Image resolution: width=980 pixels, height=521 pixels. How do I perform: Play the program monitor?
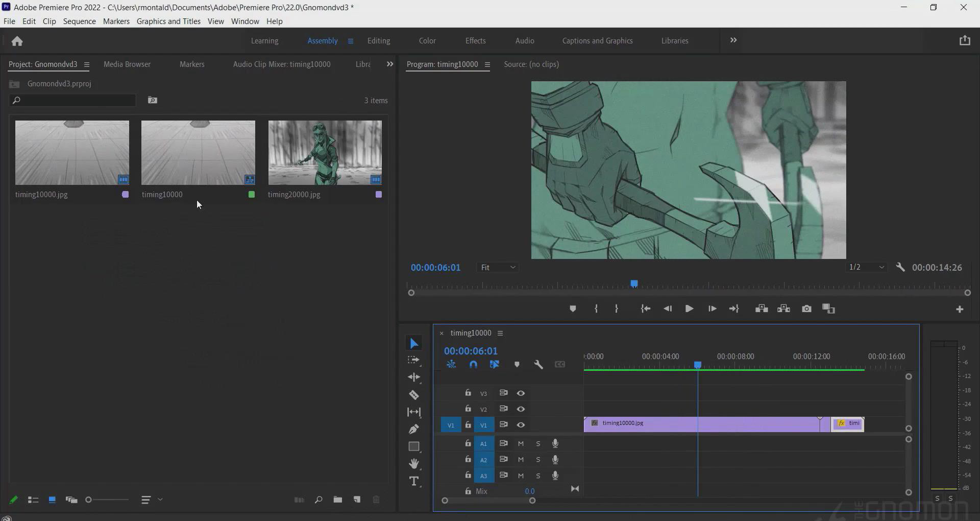(x=689, y=309)
